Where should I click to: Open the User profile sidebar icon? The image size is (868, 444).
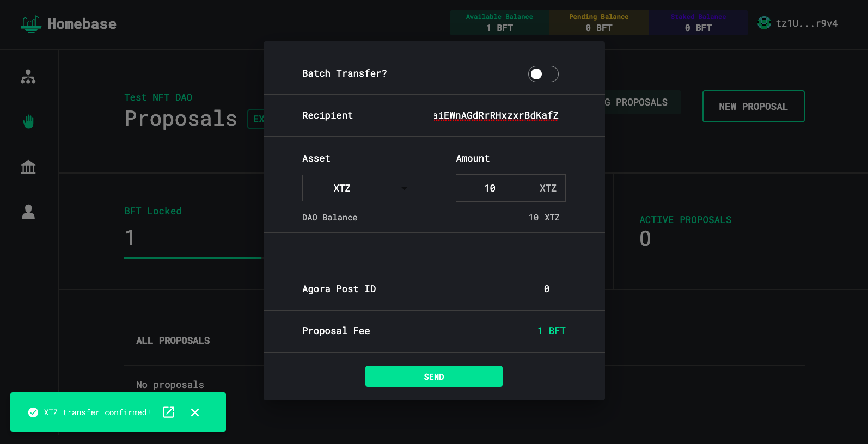28,212
